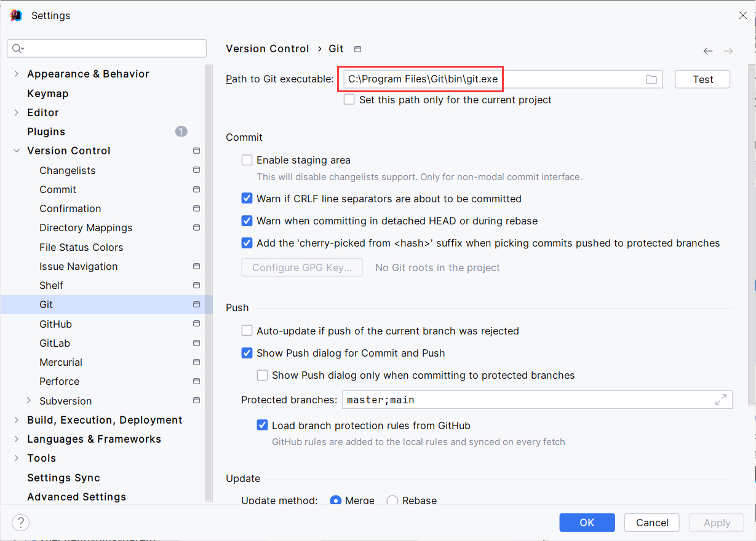Expand Build, Execution, Deployment section
756x541 pixels.
coord(17,420)
